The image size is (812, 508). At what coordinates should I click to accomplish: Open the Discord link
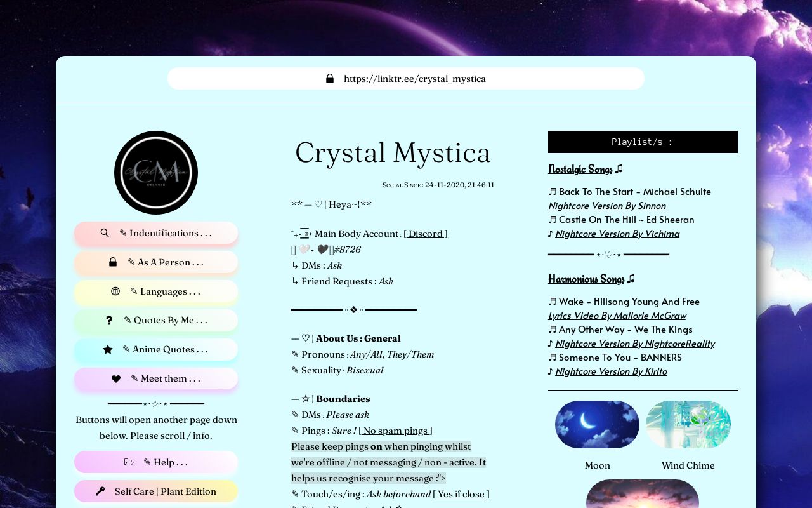(426, 234)
